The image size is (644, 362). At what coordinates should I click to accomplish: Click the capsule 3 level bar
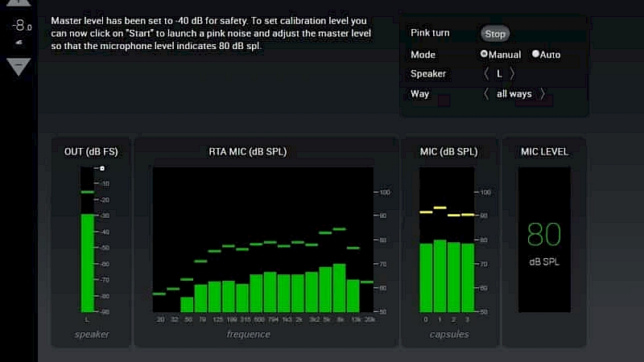click(x=468, y=278)
